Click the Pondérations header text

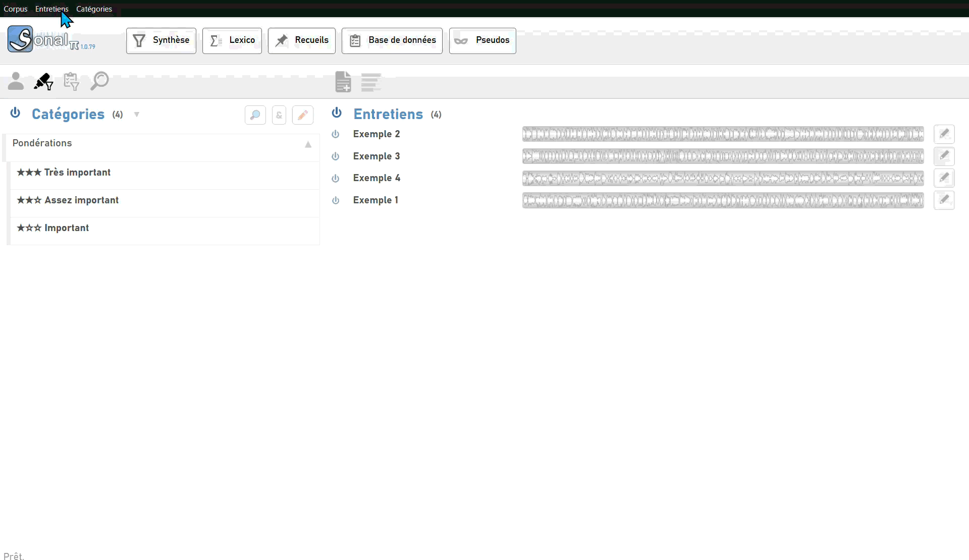(x=42, y=143)
